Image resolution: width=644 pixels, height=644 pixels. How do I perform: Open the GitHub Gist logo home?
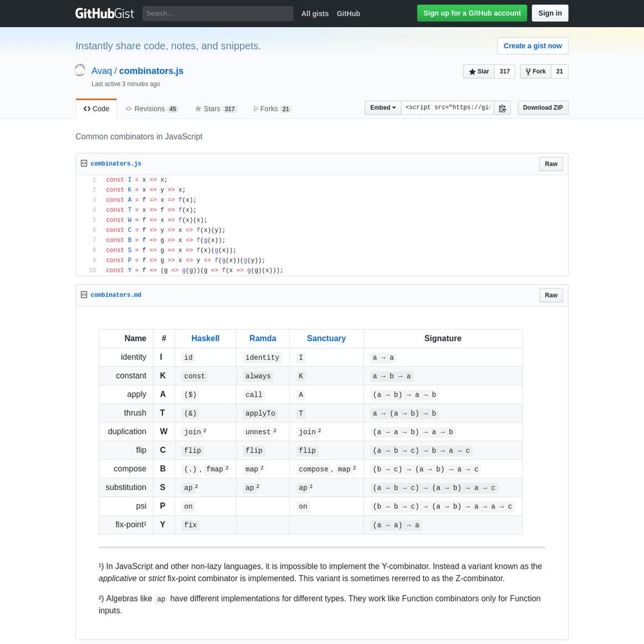(x=104, y=13)
